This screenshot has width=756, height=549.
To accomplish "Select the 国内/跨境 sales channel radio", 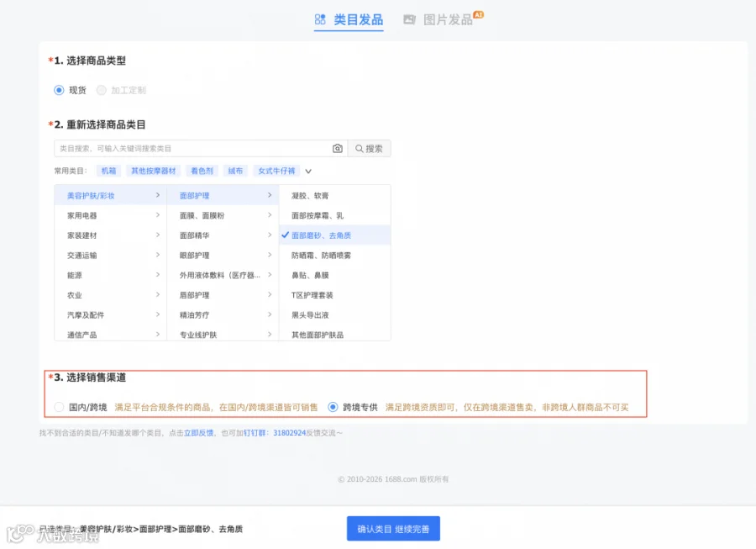I will pos(59,407).
